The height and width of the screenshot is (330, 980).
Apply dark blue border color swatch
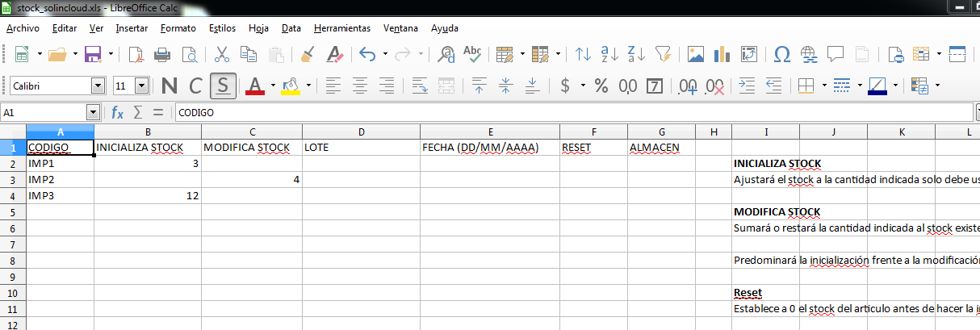click(877, 86)
